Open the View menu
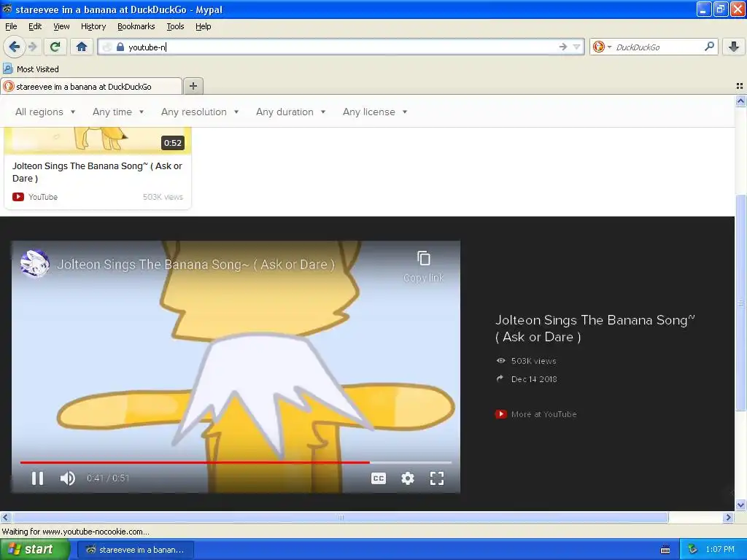The height and width of the screenshot is (560, 747). 61,26
